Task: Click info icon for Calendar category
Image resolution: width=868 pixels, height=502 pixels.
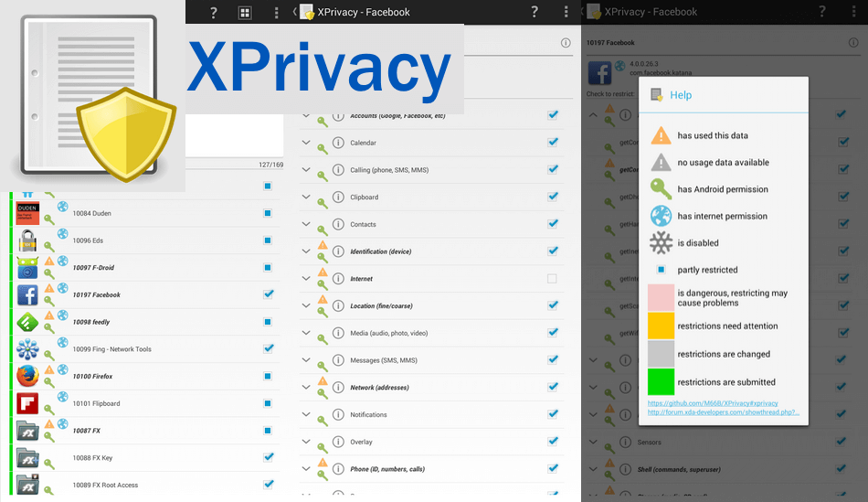Action: (x=338, y=143)
